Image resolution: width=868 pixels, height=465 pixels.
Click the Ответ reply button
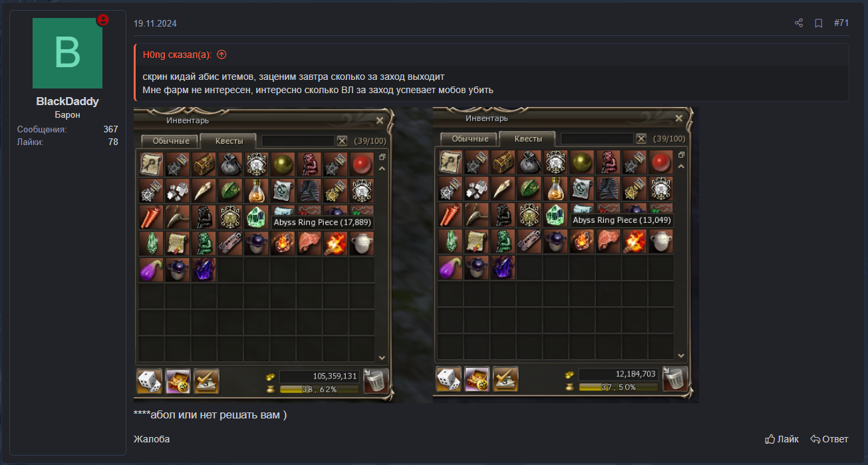[x=829, y=439]
